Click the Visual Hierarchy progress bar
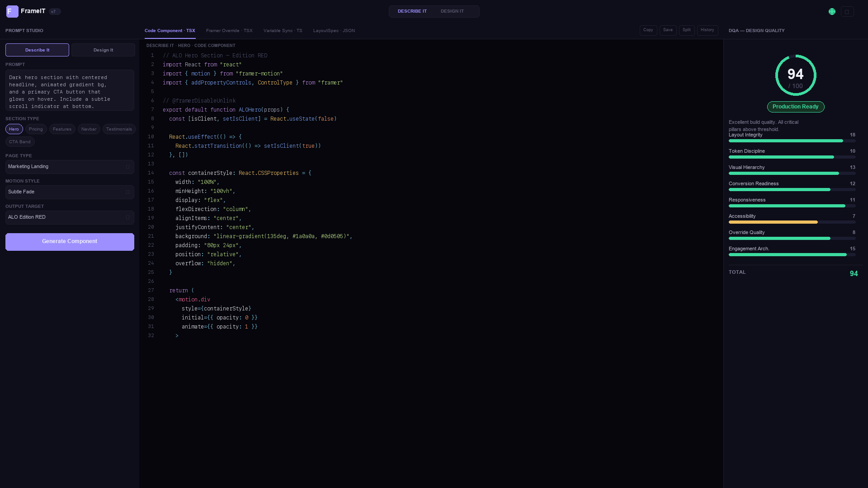Image resolution: width=868 pixels, height=488 pixels. point(792,174)
